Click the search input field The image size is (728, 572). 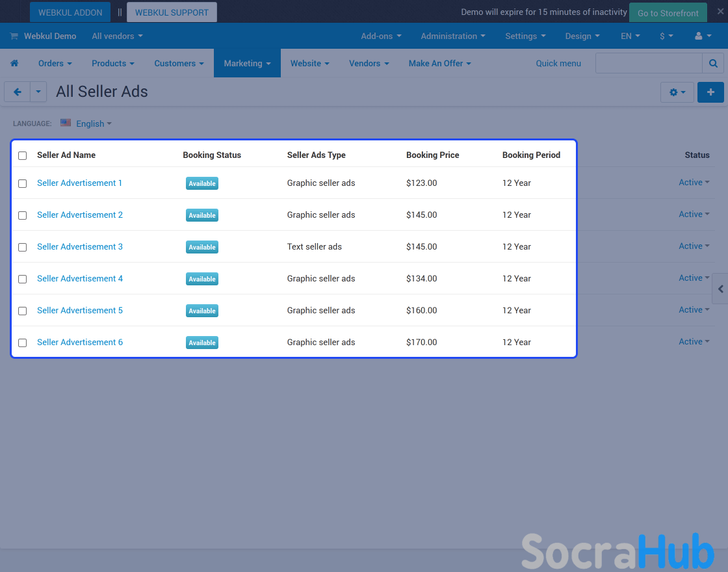tap(649, 64)
